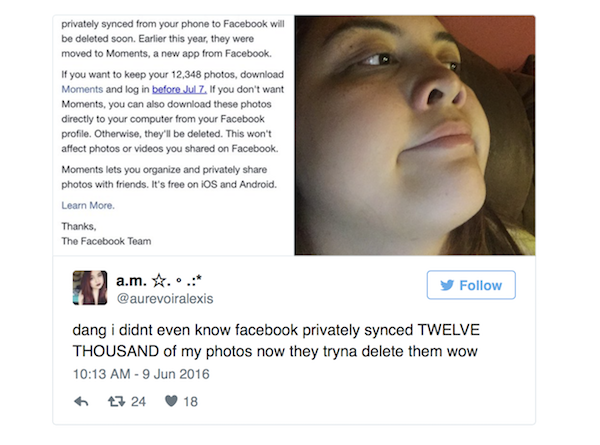Open the Learn More link
The image size is (600, 445).
pyautogui.click(x=88, y=205)
